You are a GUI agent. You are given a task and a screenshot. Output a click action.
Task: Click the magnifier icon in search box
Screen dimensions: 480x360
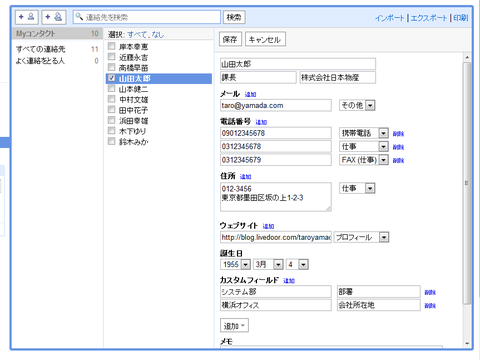pos(79,17)
